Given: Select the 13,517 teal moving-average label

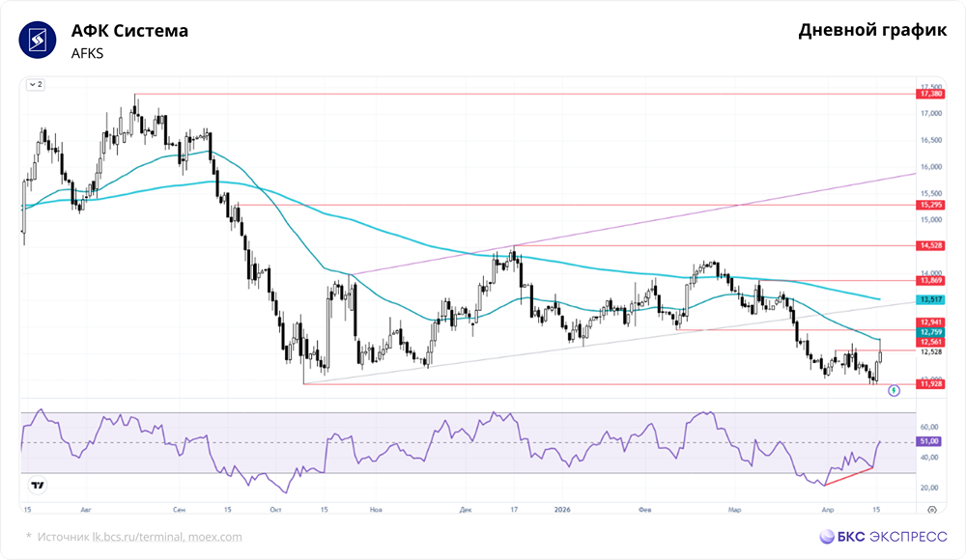Looking at the screenshot, I should (x=931, y=299).
